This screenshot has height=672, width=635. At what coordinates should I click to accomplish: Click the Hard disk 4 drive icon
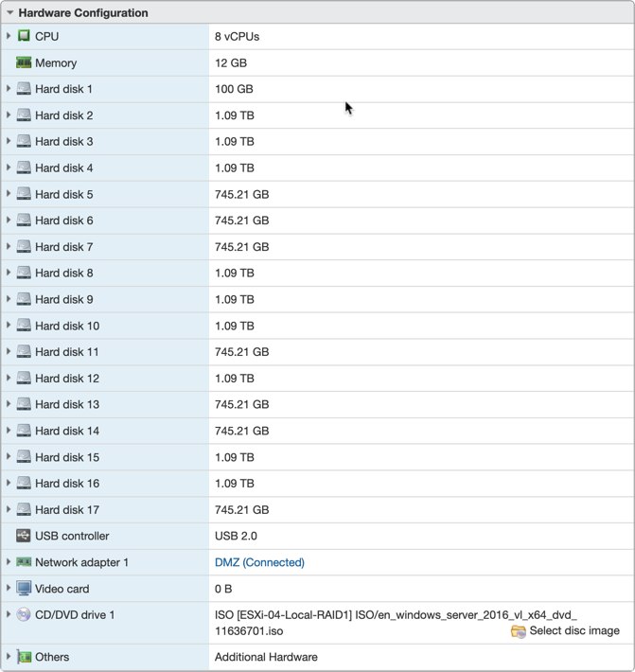click(24, 168)
